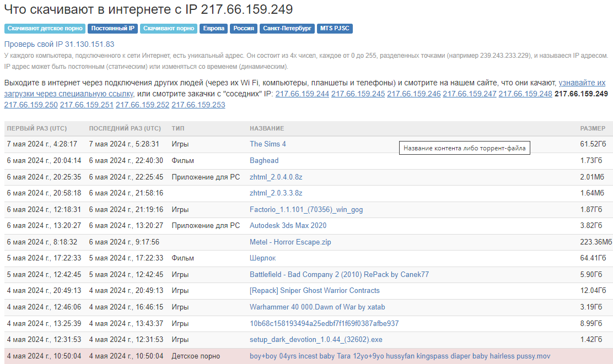This screenshot has width=613, height=364.
Task: Open Metel - Horror Escape.zip entry
Action: point(291,242)
